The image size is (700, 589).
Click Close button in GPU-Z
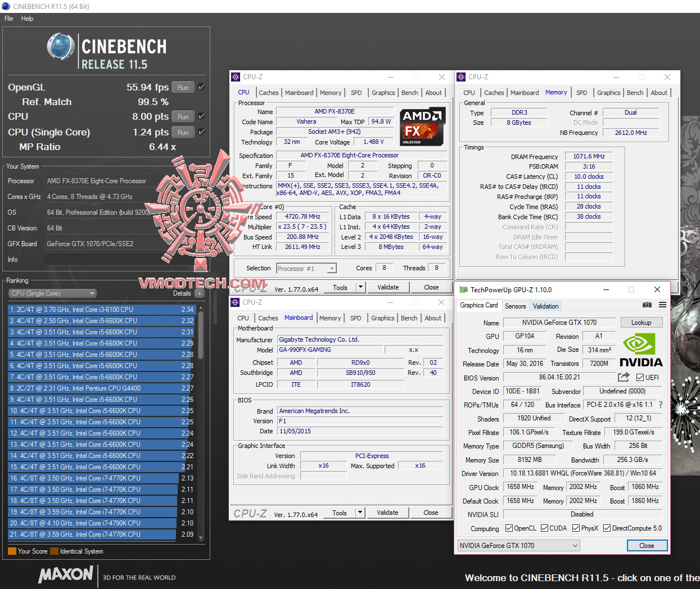647,546
